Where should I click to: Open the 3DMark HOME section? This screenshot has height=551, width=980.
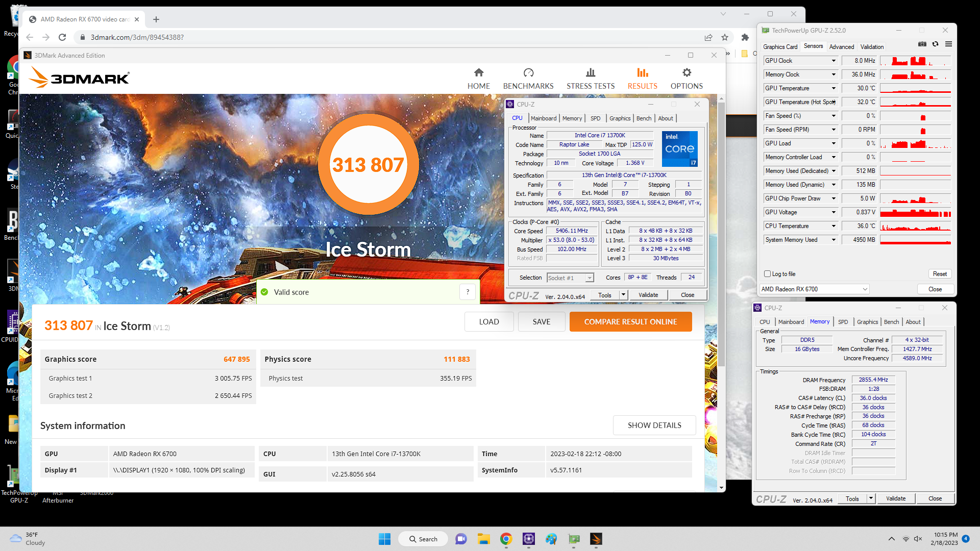(x=478, y=79)
